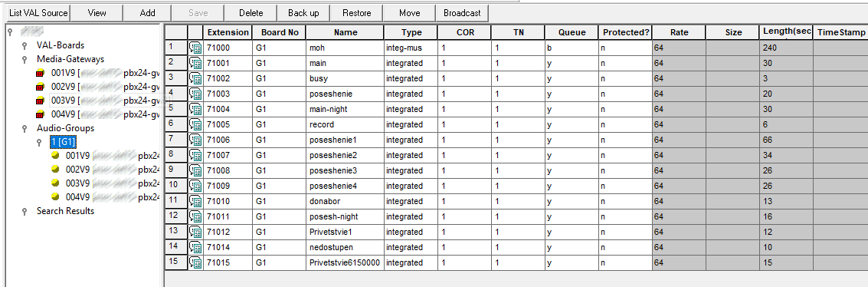Viewport: 868px width, 287px height.
Task: Collapse the Audio-Groups tree node
Action: click(x=25, y=129)
